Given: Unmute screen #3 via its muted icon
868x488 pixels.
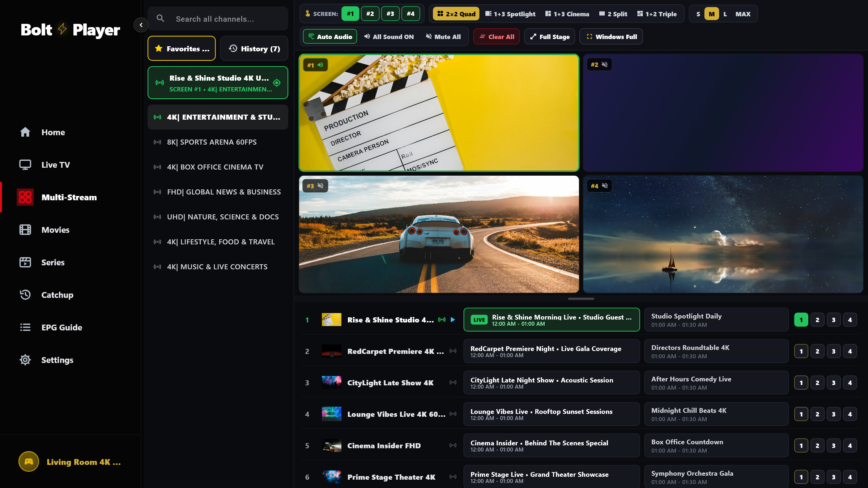Looking at the screenshot, I should pyautogui.click(x=320, y=186).
